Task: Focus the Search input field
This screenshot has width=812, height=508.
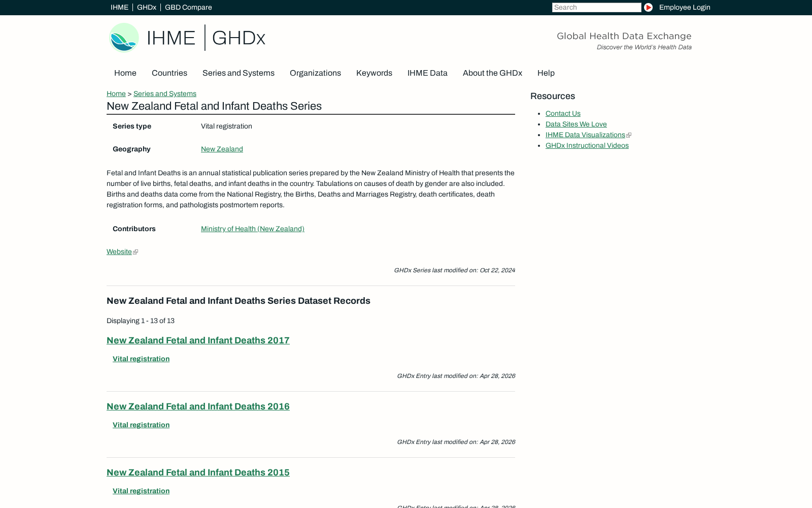Action: [x=597, y=7]
